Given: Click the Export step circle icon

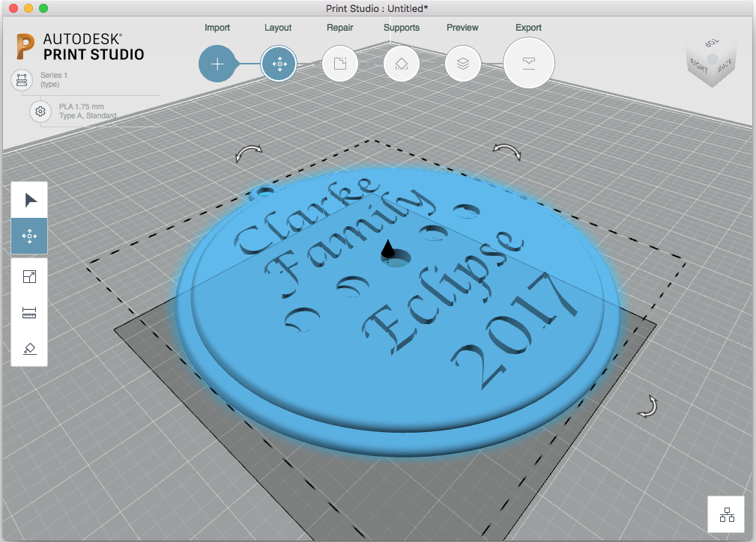Looking at the screenshot, I should (529, 63).
